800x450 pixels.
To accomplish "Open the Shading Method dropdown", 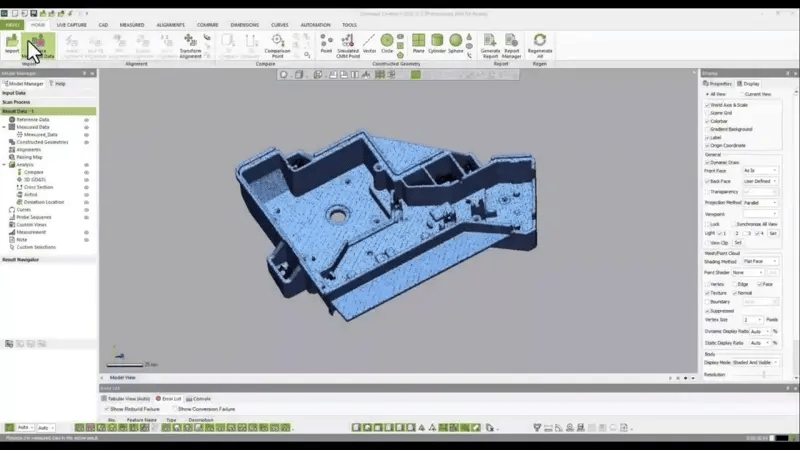I will click(760, 261).
